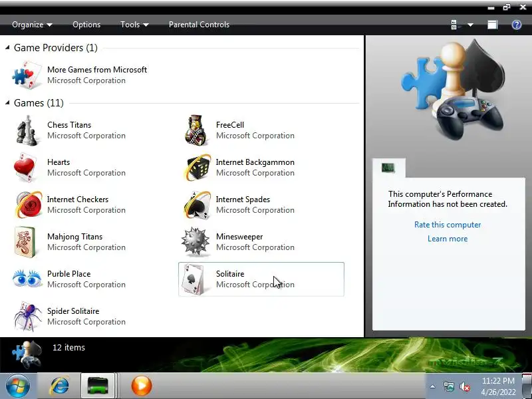This screenshot has height=399, width=532.
Task: Open the view options dropdown arrow
Action: point(470,25)
